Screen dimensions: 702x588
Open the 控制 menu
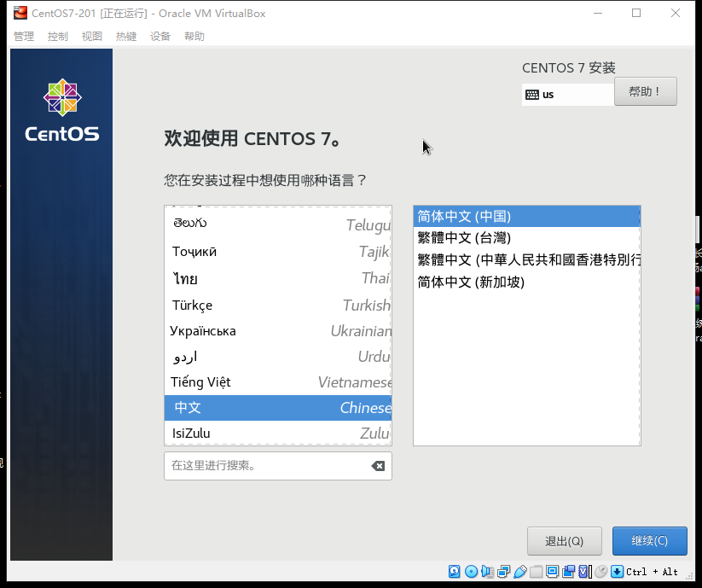(x=58, y=37)
